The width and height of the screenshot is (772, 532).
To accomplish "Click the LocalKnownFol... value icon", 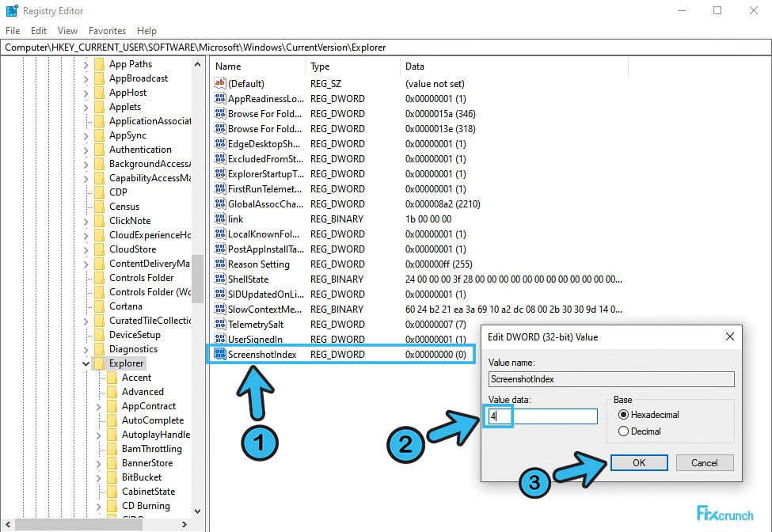I will click(x=219, y=234).
